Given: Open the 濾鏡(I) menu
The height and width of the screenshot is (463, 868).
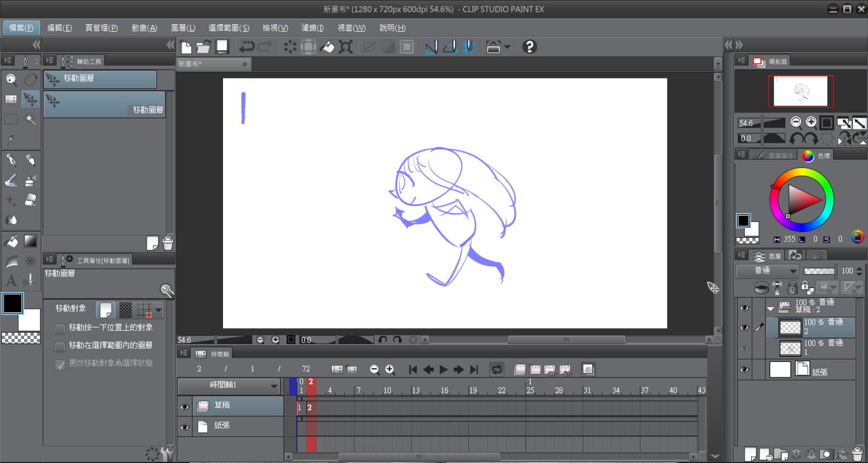Looking at the screenshot, I should coord(312,28).
